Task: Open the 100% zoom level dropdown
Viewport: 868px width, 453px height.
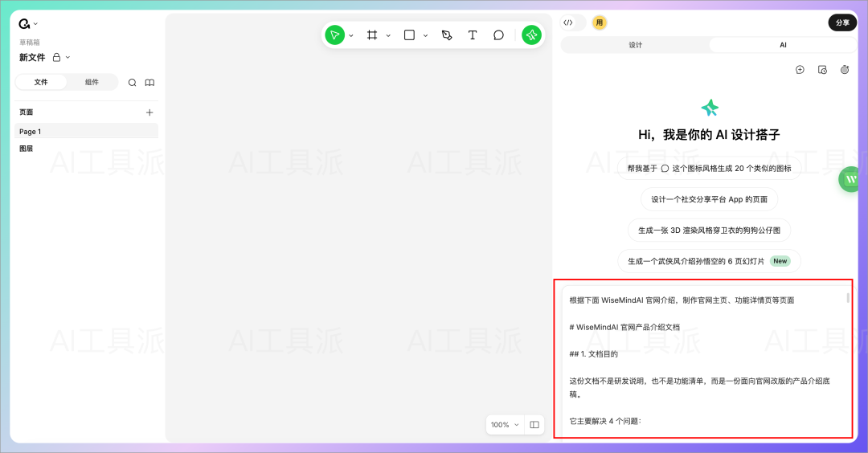Action: [504, 425]
